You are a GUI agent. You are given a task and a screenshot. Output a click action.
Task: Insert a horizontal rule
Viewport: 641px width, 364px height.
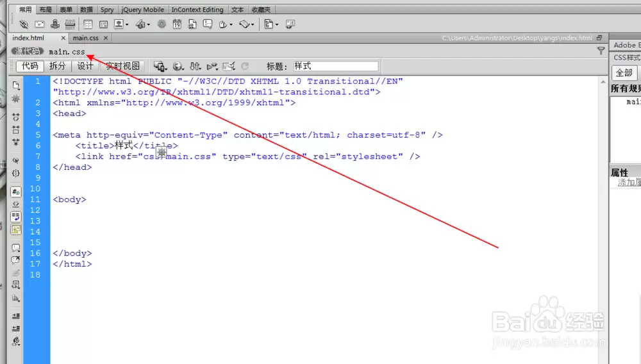[70, 24]
